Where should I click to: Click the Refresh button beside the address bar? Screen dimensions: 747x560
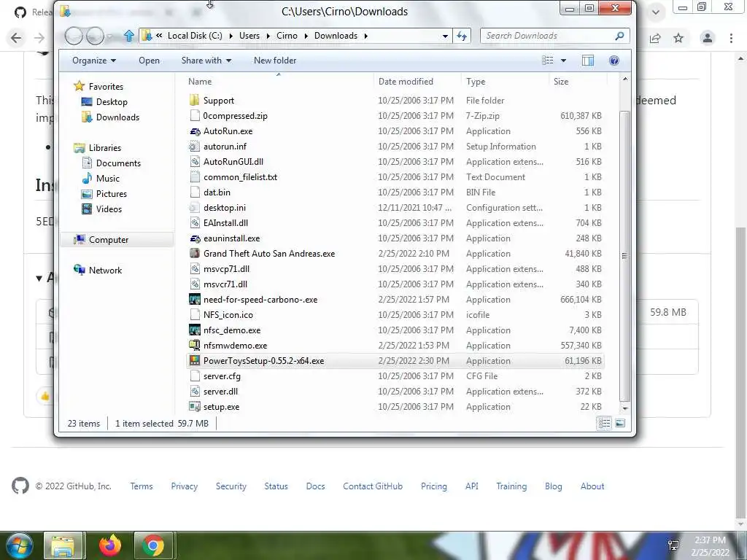click(x=462, y=36)
